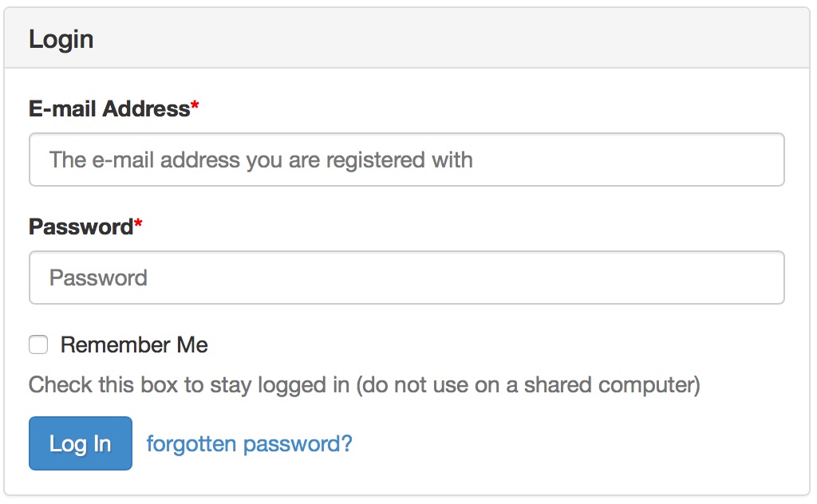Viewport: 817px width, 504px height.
Task: Click the bold "E-mail Address" field label
Action: tap(109, 108)
